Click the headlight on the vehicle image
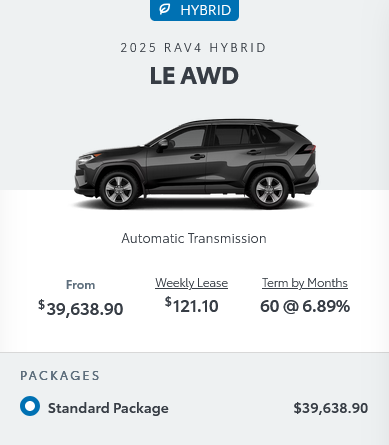The width and height of the screenshot is (389, 445). (x=87, y=158)
